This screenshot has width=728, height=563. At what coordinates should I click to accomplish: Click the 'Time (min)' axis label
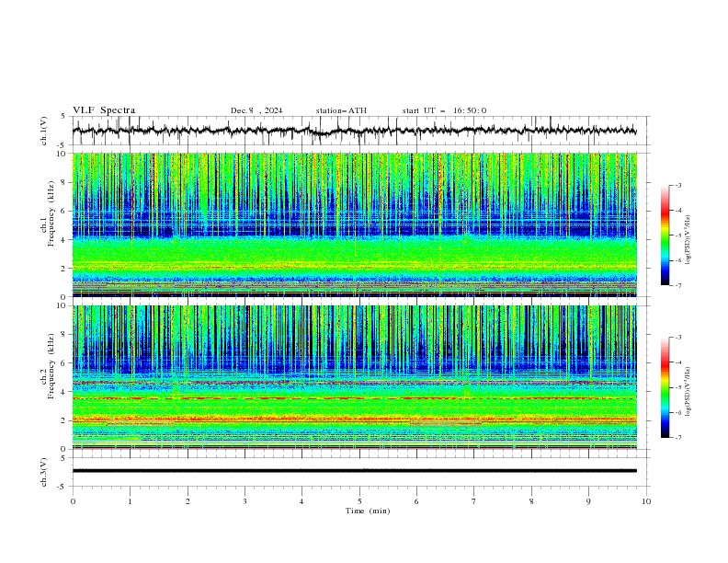point(368,511)
